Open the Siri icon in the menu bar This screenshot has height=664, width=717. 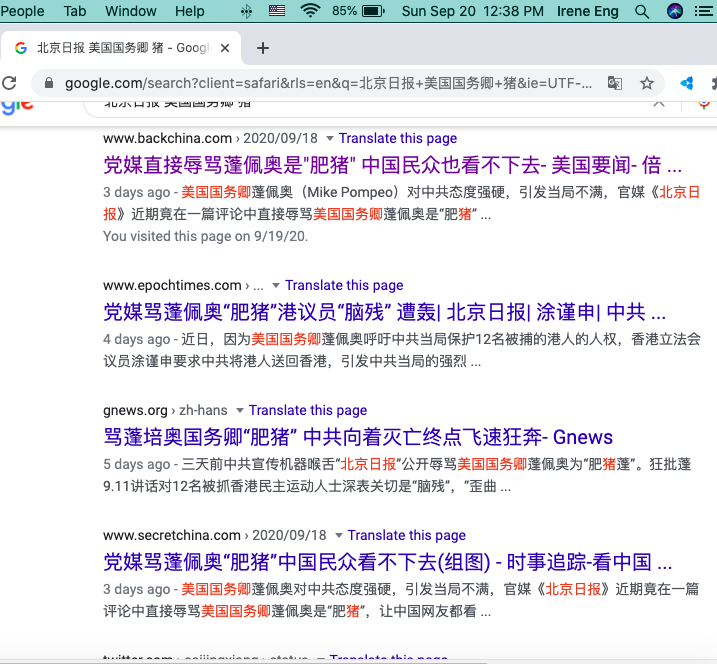tap(675, 11)
